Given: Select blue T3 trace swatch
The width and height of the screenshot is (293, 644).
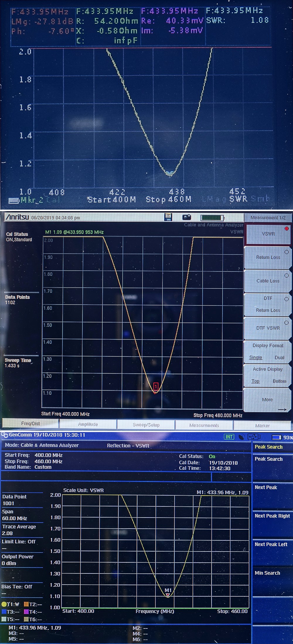Looking at the screenshot, I should point(4,612).
